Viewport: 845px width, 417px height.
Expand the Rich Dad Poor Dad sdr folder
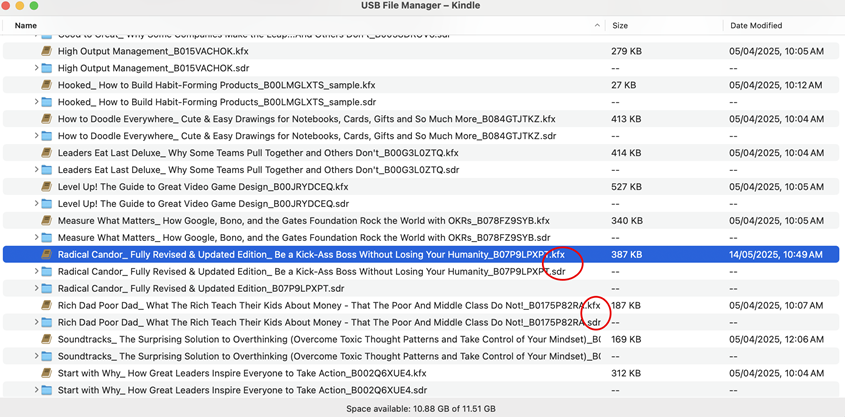point(36,322)
